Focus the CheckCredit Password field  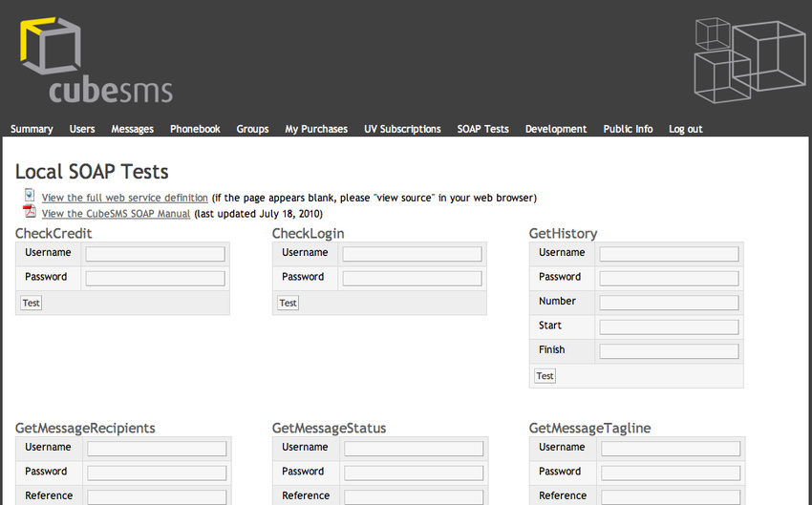(156, 278)
